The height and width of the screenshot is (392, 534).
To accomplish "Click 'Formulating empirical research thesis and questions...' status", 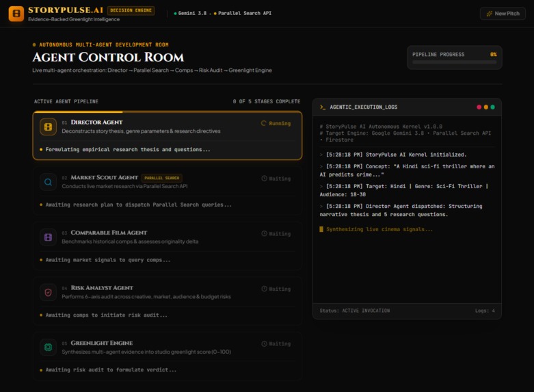I will 128,150.
